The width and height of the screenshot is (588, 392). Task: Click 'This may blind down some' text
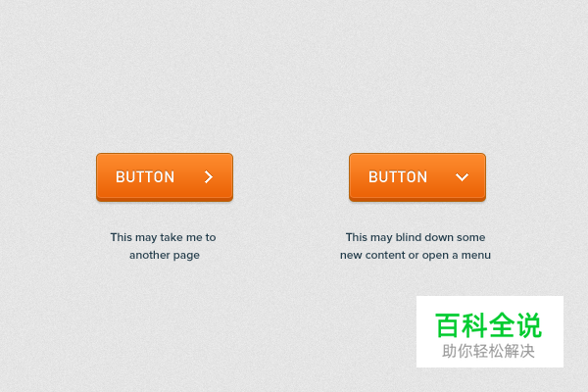tap(416, 237)
